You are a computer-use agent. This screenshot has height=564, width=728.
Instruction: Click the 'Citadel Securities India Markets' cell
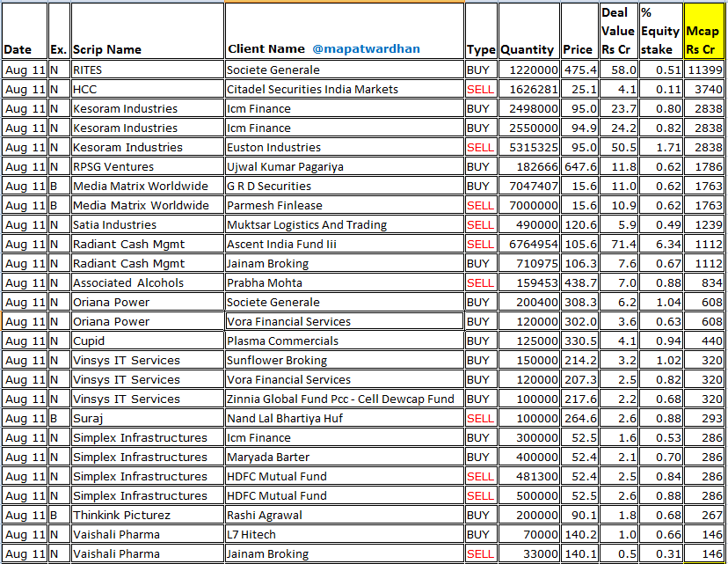345,89
